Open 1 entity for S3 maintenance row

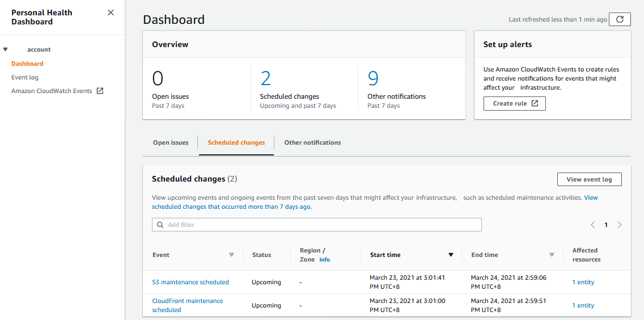583,282
